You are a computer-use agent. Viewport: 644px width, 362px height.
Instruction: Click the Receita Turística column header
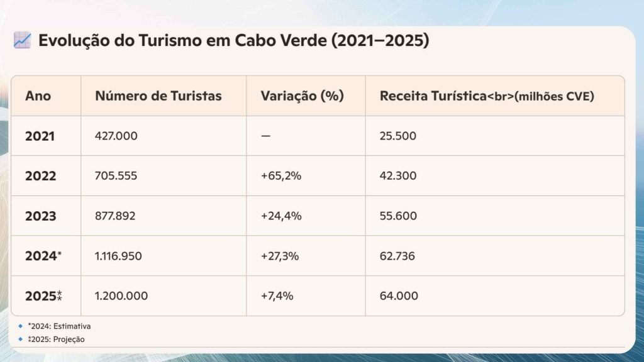point(487,96)
